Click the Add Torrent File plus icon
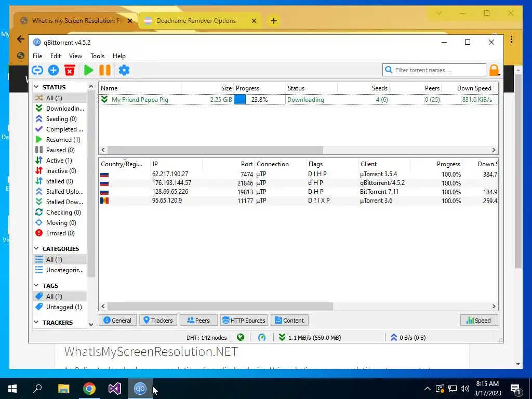532x399 pixels. [54, 70]
